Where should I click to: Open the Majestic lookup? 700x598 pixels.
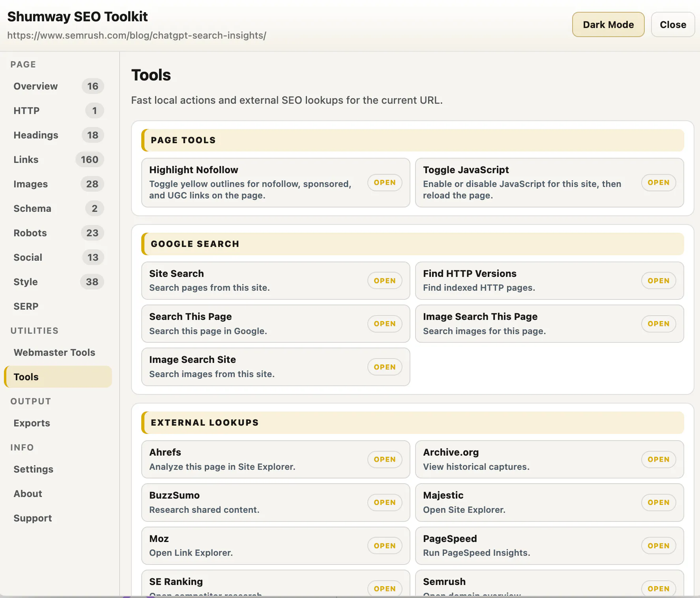point(659,503)
